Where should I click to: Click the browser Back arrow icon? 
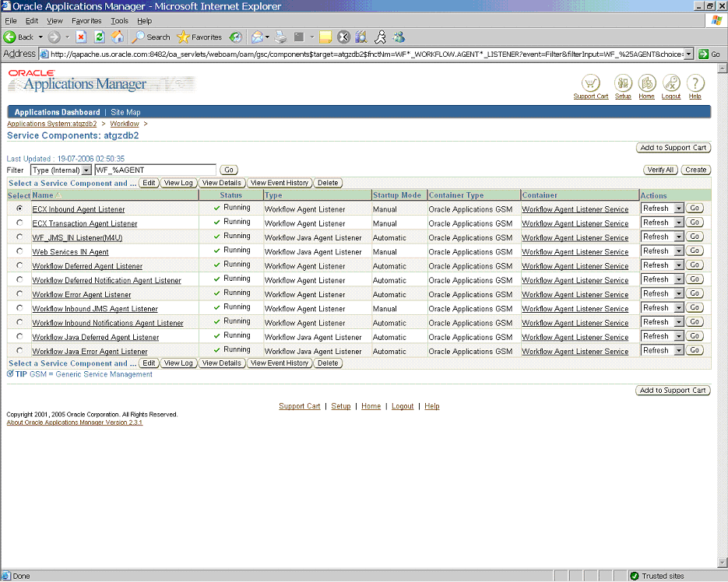tap(10, 37)
